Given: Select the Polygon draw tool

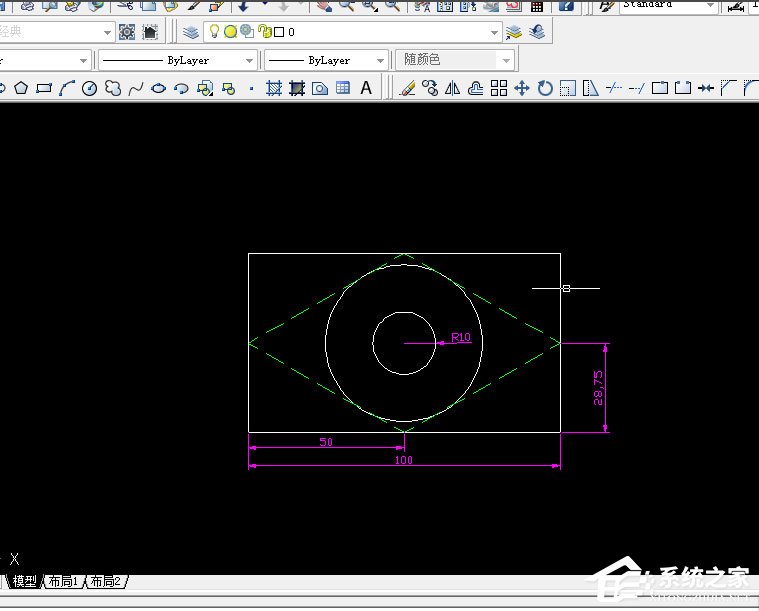Looking at the screenshot, I should (x=20, y=88).
